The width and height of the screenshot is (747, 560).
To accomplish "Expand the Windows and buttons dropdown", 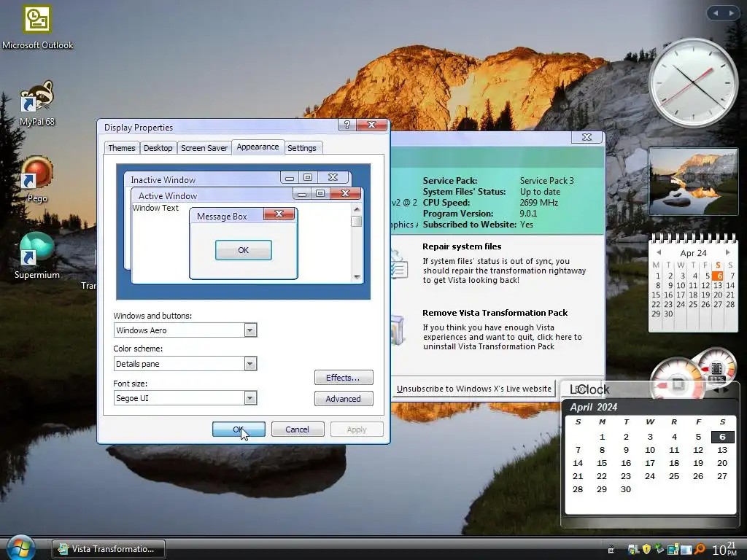I will pyautogui.click(x=250, y=330).
